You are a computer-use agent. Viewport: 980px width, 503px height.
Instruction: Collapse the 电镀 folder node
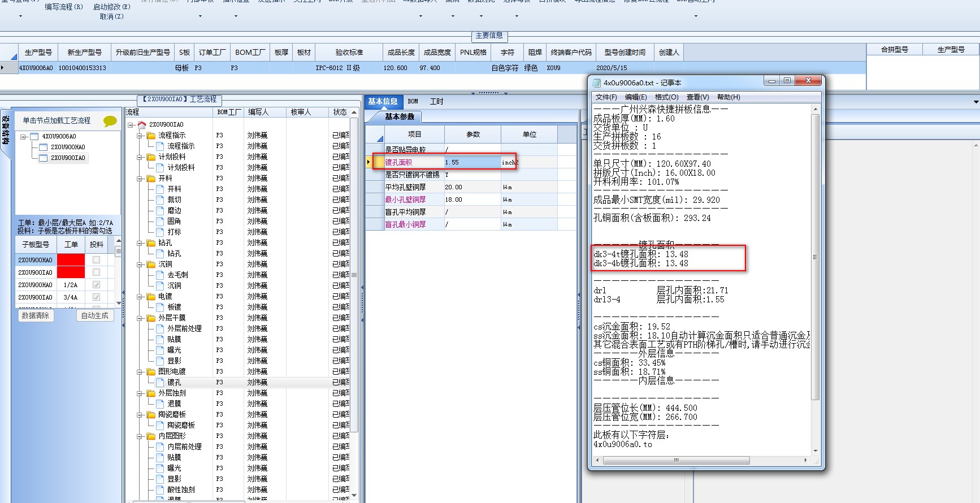tap(140, 296)
